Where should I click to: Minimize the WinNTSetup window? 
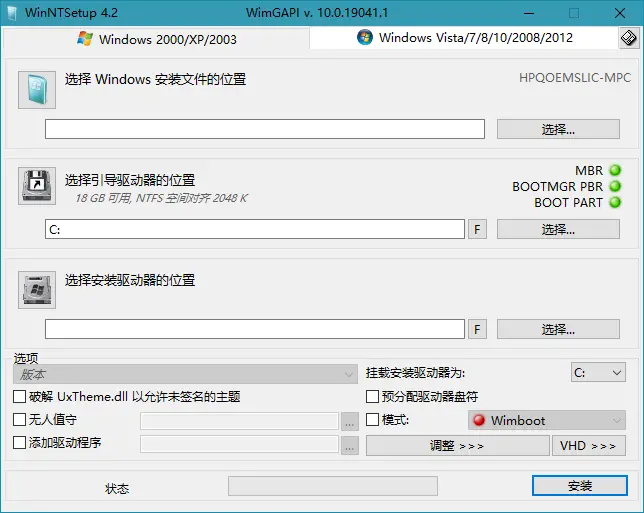(x=529, y=13)
